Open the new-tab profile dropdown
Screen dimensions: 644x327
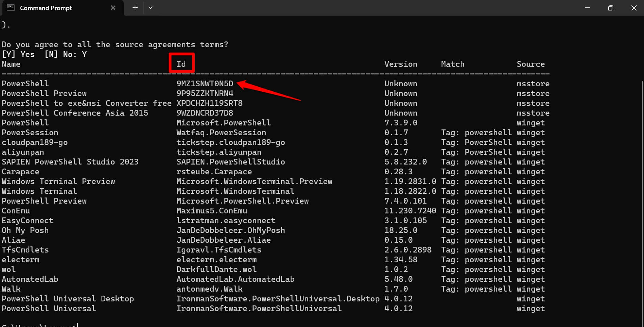[151, 8]
